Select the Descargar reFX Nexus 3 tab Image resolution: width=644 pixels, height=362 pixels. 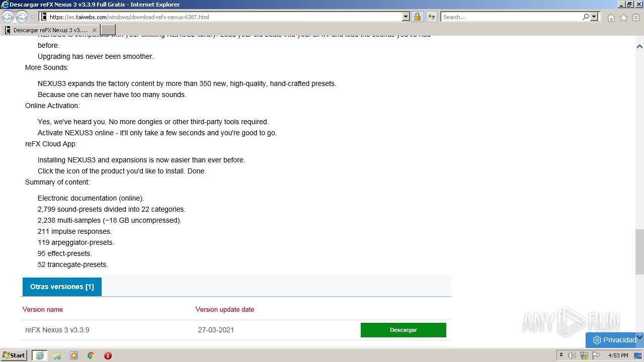pos(50,30)
